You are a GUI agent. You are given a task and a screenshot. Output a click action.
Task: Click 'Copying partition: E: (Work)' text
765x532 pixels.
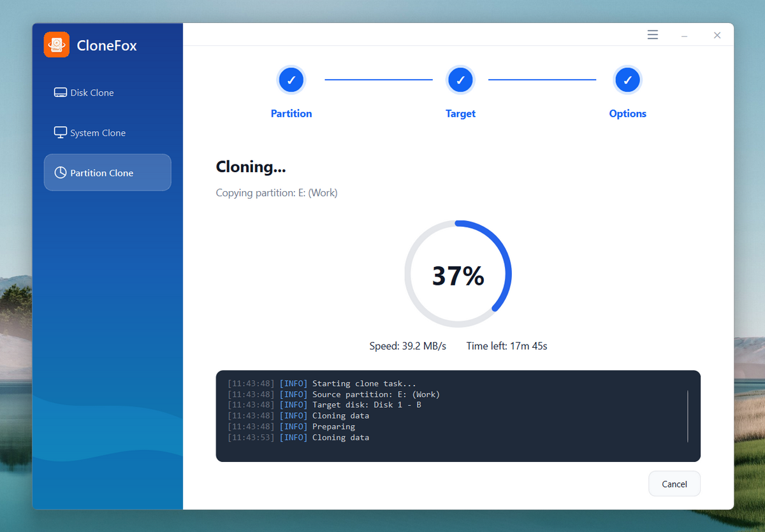pos(277,192)
